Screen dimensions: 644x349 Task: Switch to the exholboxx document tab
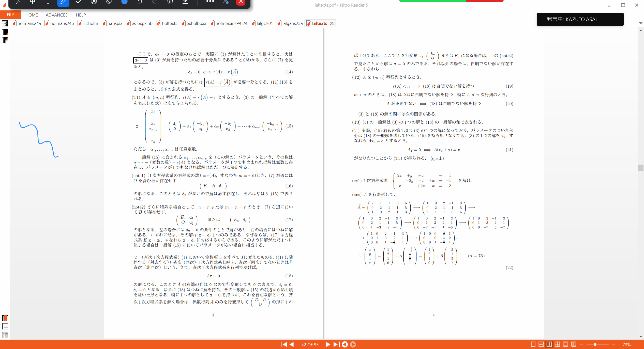click(194, 23)
